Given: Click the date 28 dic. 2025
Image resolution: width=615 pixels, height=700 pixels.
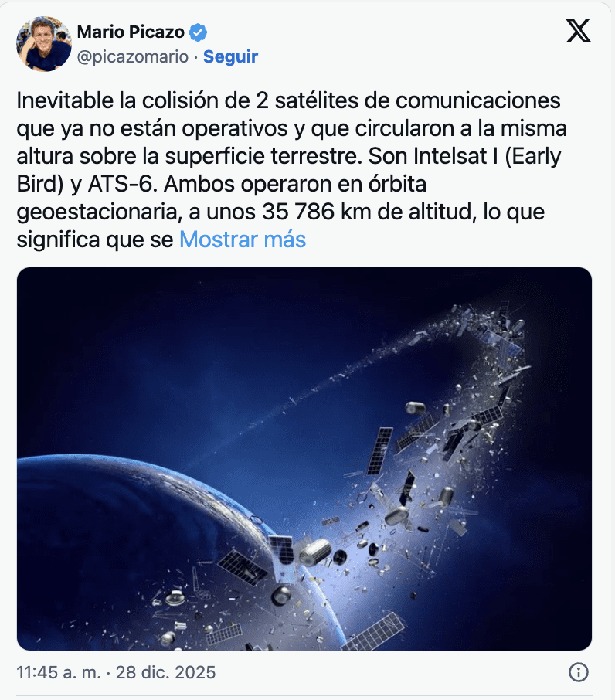Looking at the screenshot, I should [x=165, y=672].
